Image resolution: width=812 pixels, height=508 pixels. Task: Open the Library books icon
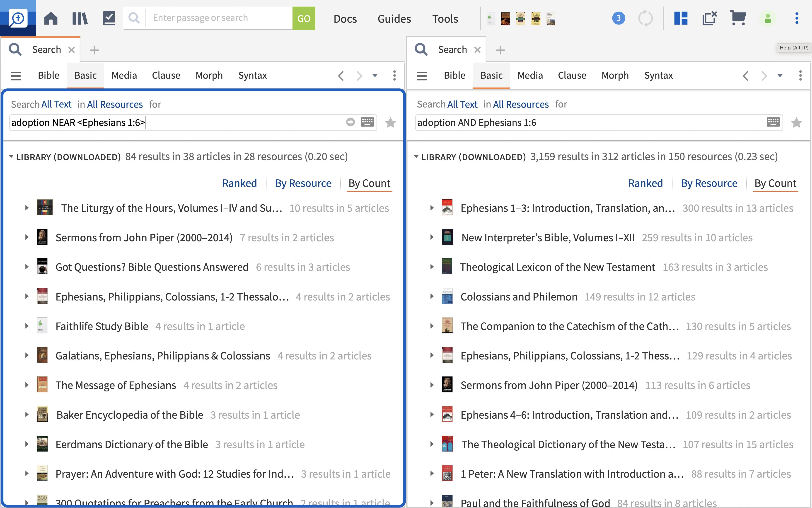pos(80,18)
